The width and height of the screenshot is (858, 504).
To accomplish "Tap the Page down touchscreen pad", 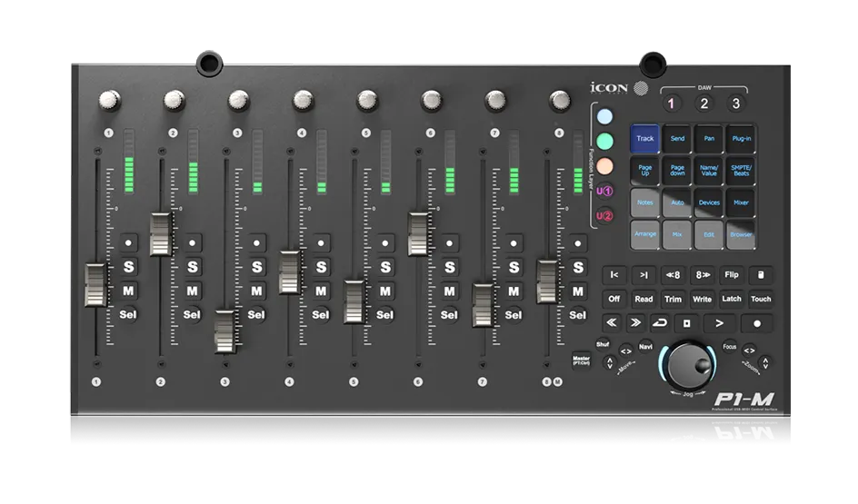I will 677,171.
